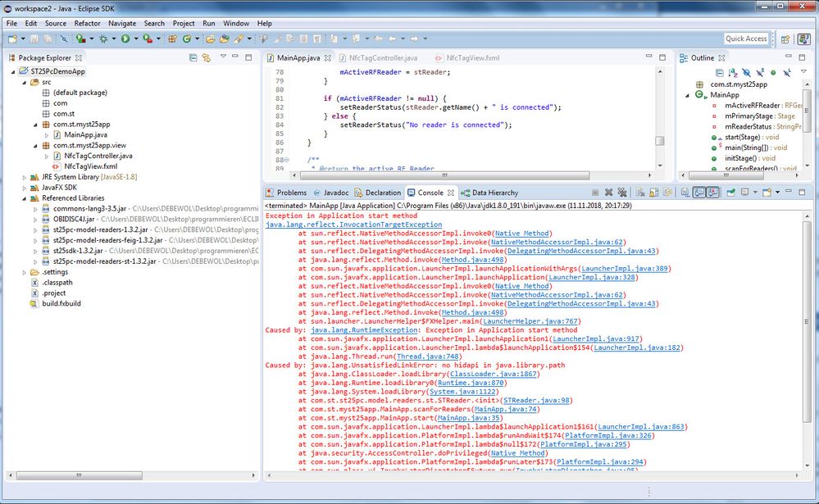Click the Run Last Tool external tools icon

(148, 39)
